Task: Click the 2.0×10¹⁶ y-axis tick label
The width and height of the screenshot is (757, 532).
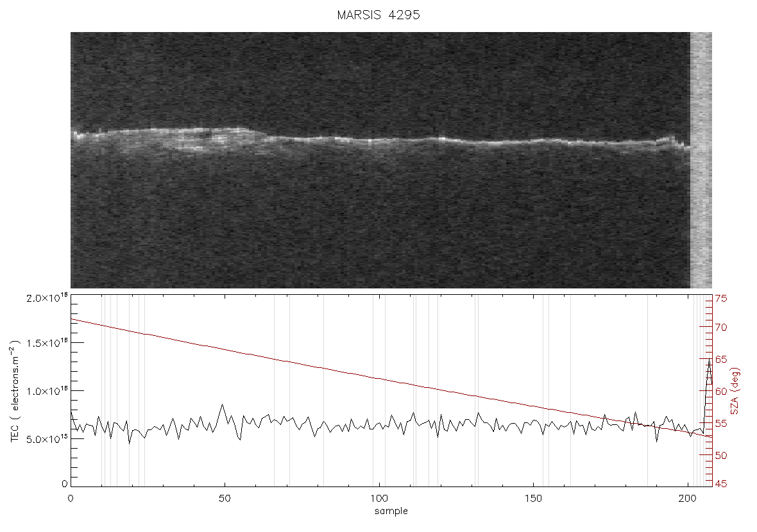Action: (47, 297)
